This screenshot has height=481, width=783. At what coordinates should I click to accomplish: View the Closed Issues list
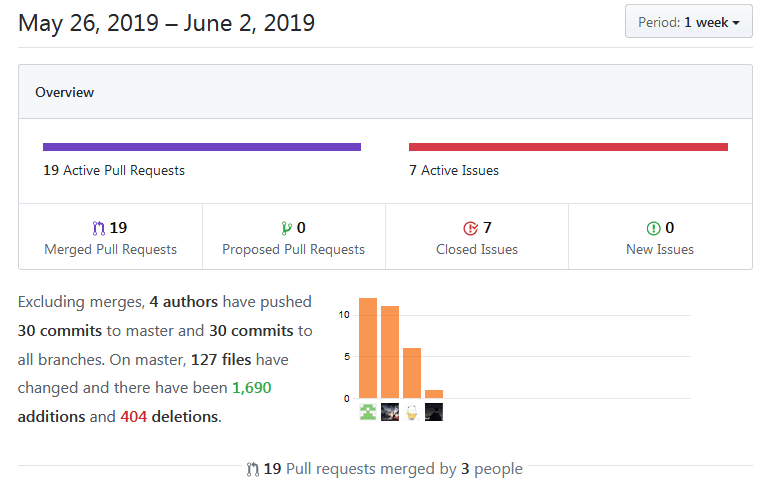point(477,249)
